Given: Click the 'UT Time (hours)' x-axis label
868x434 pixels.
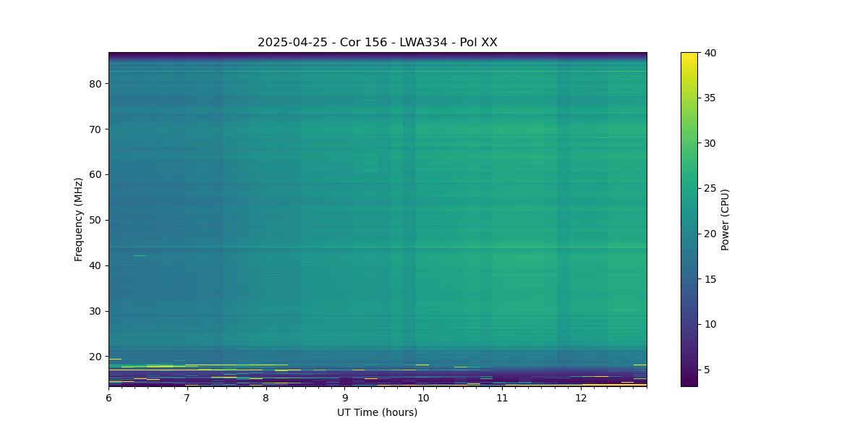Looking at the screenshot, I should pos(377,412).
